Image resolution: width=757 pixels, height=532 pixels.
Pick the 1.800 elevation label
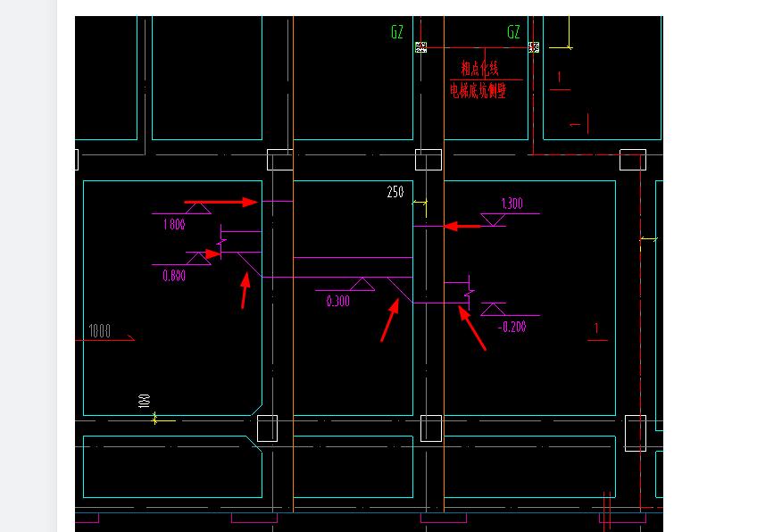174,224
